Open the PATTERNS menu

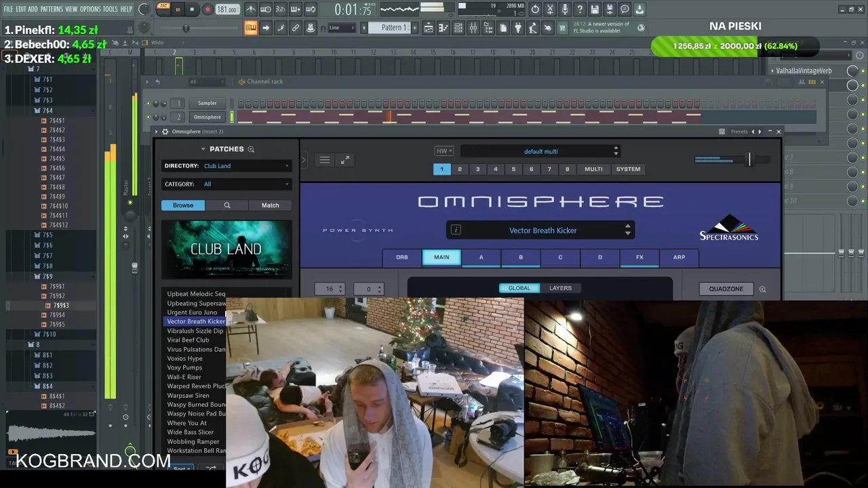pos(52,9)
